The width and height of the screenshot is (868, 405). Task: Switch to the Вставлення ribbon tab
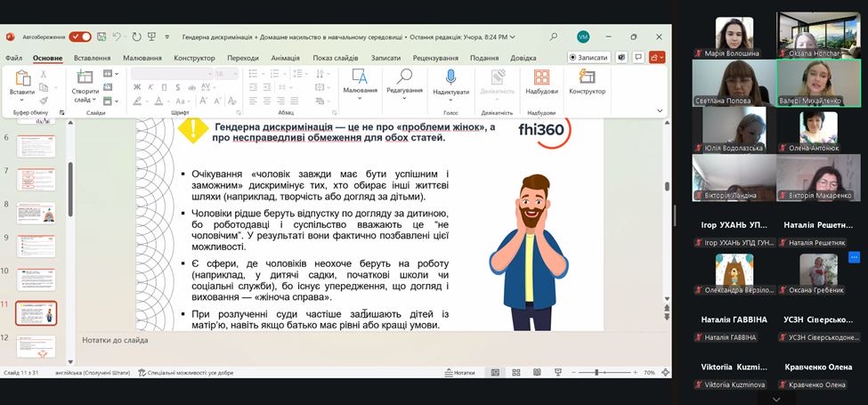click(93, 58)
